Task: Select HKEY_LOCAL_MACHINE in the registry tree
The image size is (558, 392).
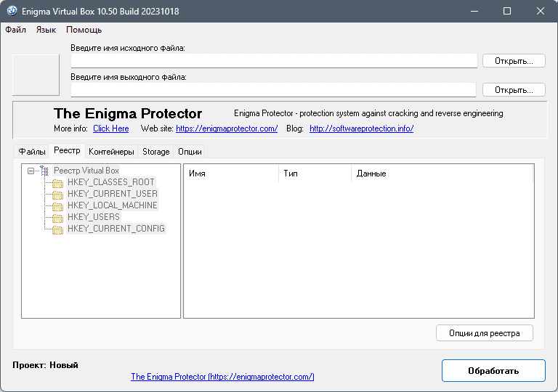Action: (113, 205)
